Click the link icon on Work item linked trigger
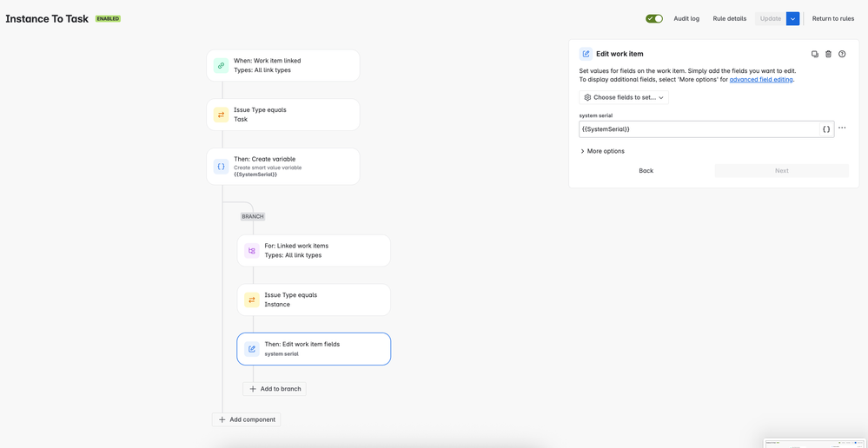Viewport: 868px width, 448px height. pyautogui.click(x=221, y=65)
